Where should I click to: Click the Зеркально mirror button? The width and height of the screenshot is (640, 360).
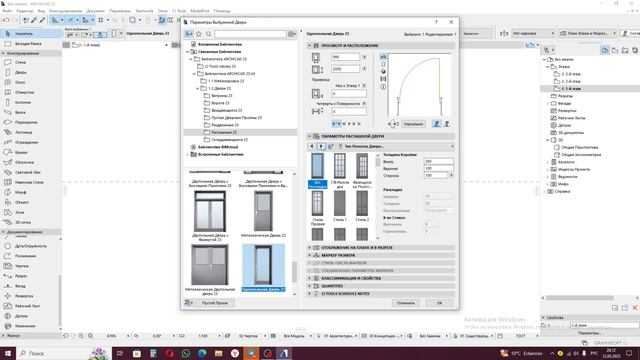(x=413, y=124)
